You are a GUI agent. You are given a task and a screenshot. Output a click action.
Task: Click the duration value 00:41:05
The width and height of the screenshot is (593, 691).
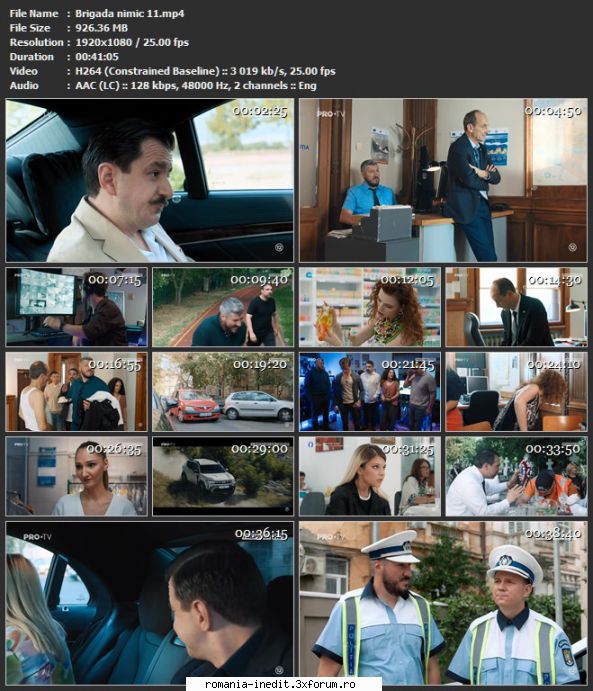[97, 57]
